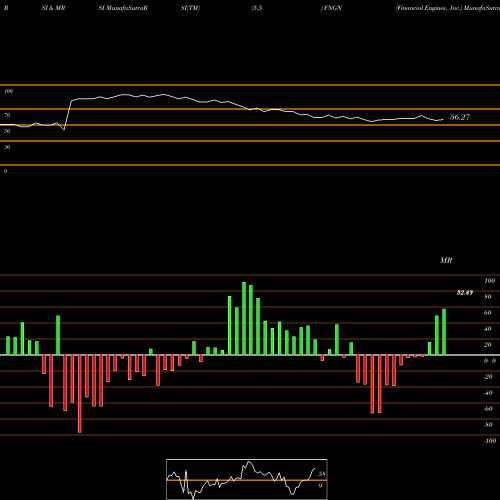The width and height of the screenshot is (500, 500).
Task: Click the "(5,5" parameter text
Action: (x=257, y=8)
